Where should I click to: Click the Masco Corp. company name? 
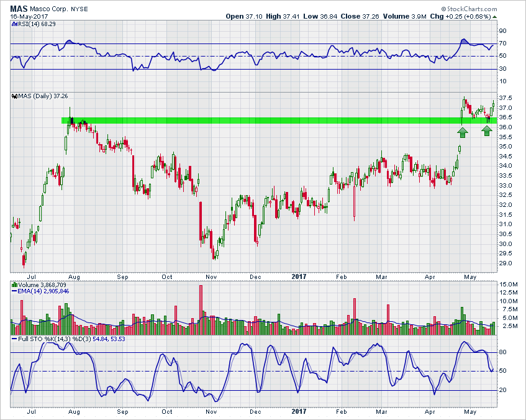point(49,9)
